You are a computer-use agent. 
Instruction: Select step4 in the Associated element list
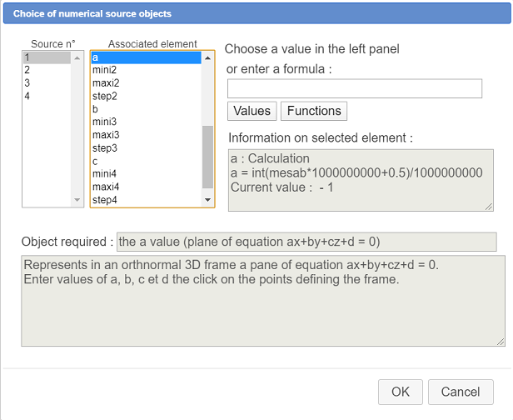[147, 200]
